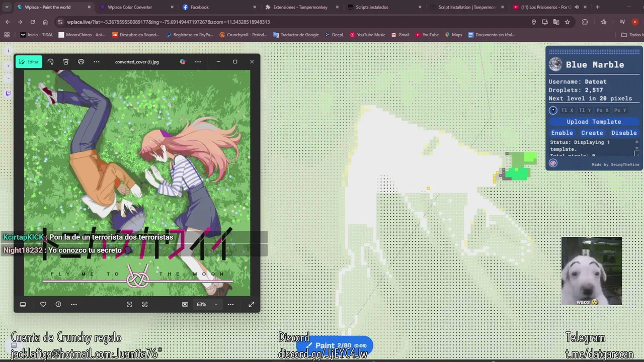Zoom out on the Wplace map

point(8,79)
